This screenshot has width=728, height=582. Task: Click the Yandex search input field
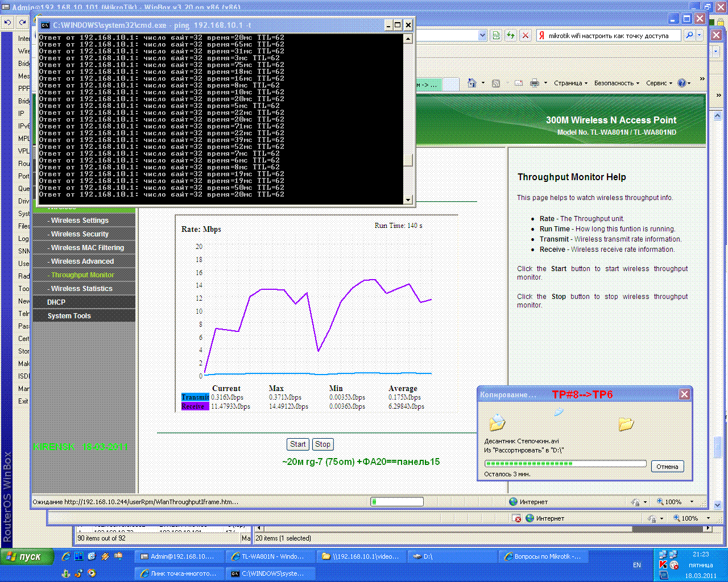[611, 36]
